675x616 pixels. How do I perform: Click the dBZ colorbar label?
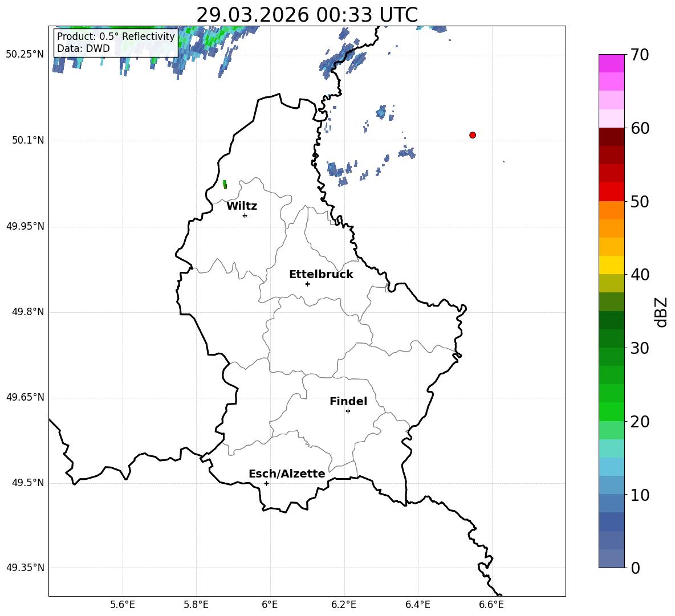pyautogui.click(x=661, y=312)
